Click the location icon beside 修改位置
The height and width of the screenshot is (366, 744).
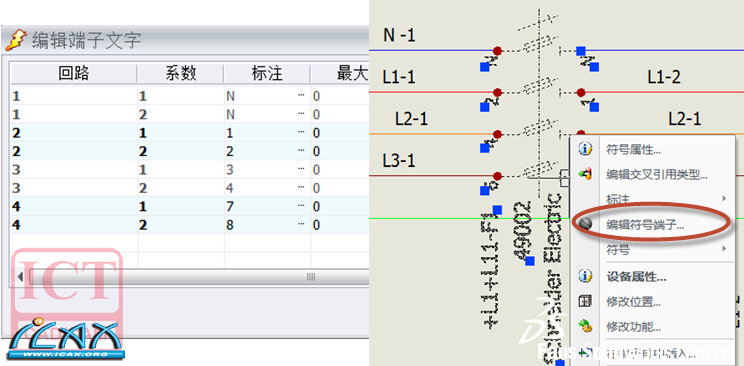point(586,301)
